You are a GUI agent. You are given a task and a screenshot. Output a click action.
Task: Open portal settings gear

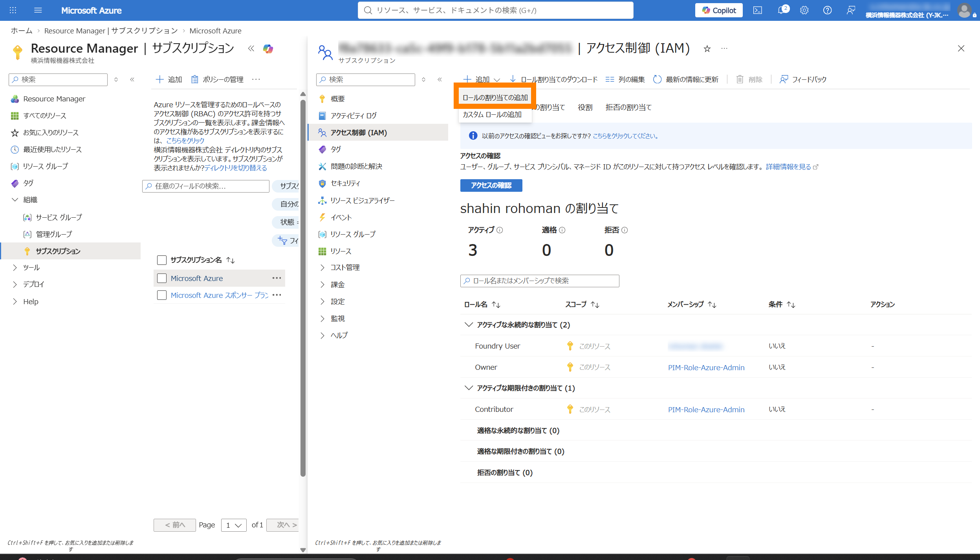pyautogui.click(x=804, y=10)
